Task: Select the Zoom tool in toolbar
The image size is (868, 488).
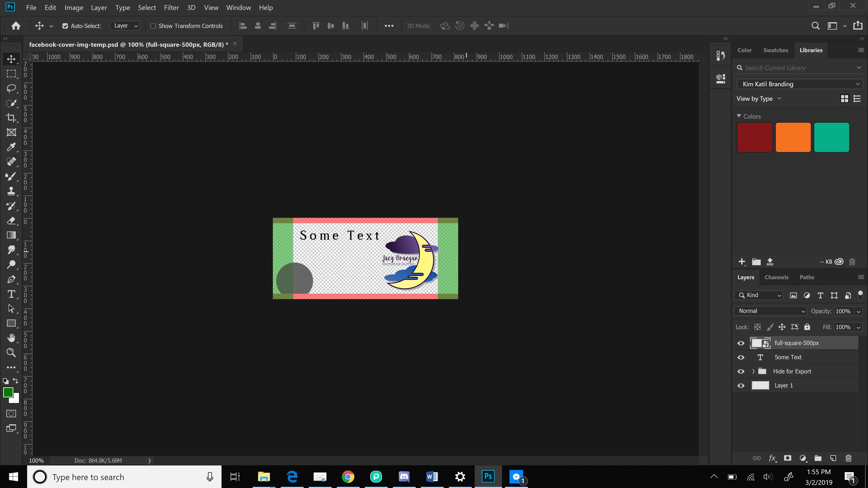Action: pos(11,353)
